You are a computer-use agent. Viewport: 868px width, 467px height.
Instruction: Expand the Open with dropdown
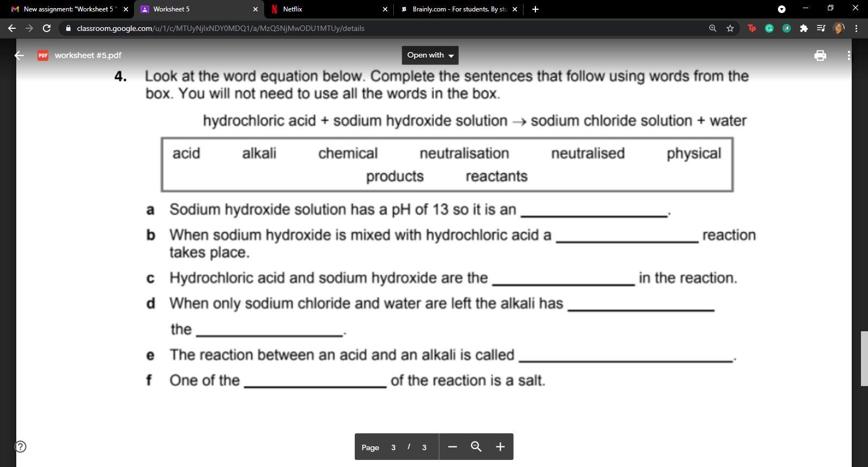[430, 55]
